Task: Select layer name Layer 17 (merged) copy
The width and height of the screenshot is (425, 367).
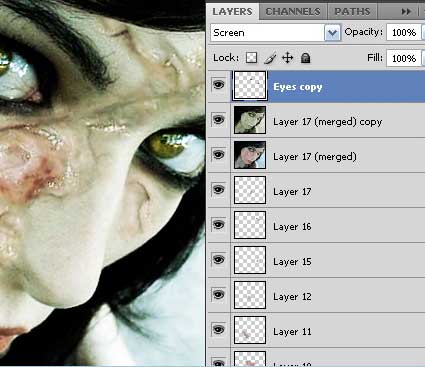Action: click(327, 122)
